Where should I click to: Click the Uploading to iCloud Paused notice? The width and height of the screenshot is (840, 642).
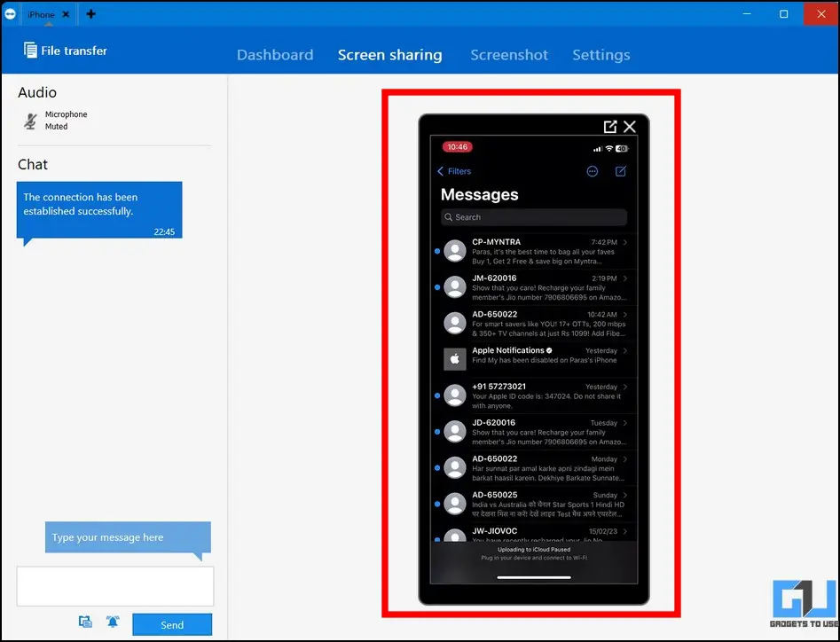(x=534, y=553)
